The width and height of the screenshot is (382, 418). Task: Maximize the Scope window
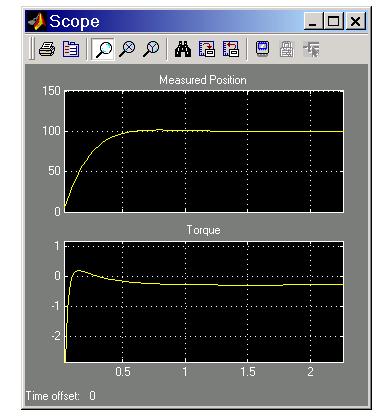click(x=334, y=22)
